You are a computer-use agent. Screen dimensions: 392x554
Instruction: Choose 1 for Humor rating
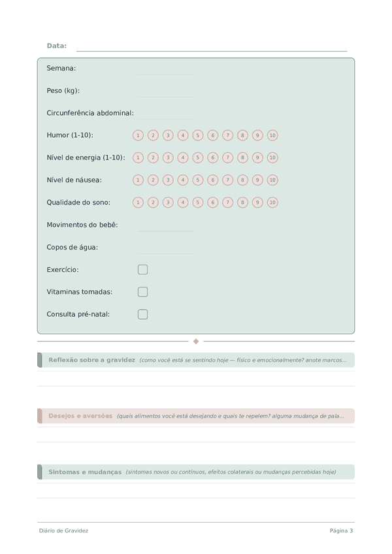[x=138, y=135]
